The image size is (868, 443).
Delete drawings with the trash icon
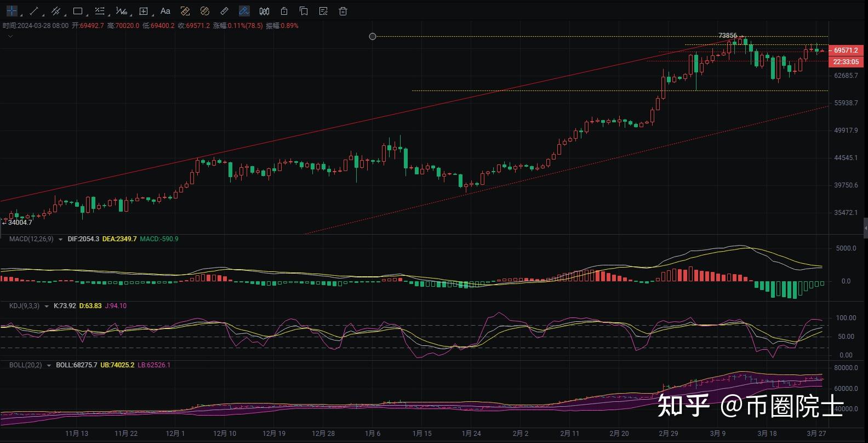pyautogui.click(x=343, y=11)
